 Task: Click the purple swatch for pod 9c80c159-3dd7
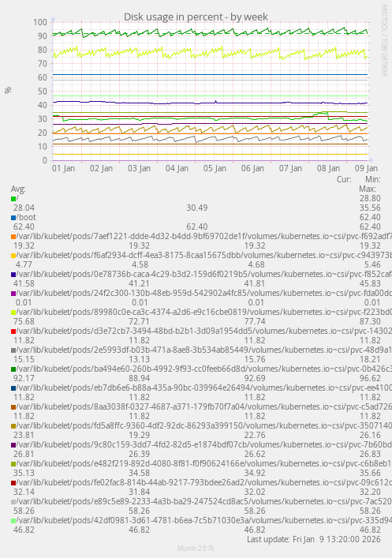13,444
